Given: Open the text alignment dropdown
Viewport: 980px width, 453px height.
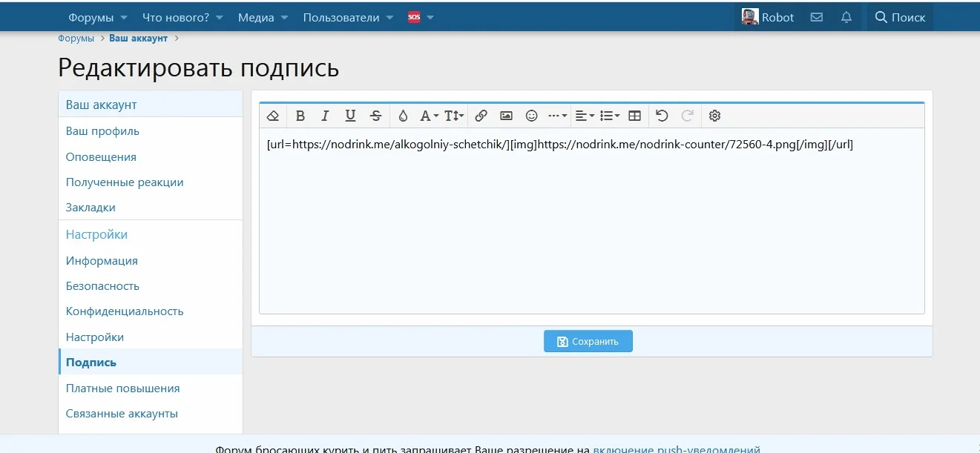Looking at the screenshot, I should [585, 116].
